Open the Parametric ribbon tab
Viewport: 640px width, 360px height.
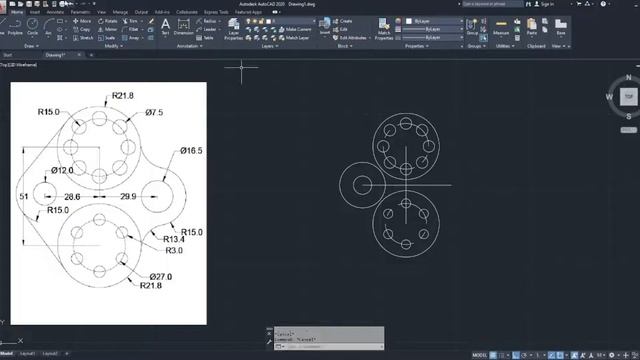click(x=80, y=12)
